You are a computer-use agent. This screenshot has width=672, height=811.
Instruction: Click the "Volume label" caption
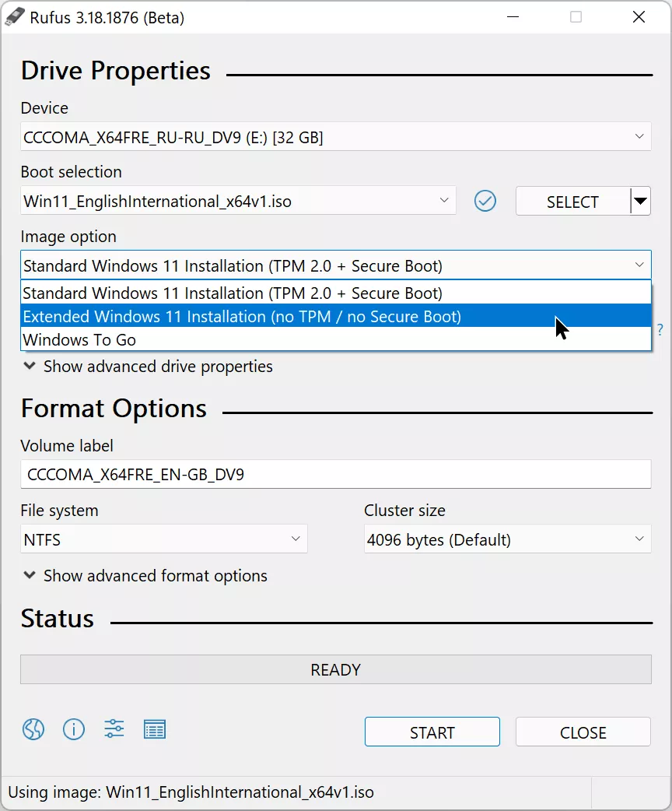pos(67,445)
